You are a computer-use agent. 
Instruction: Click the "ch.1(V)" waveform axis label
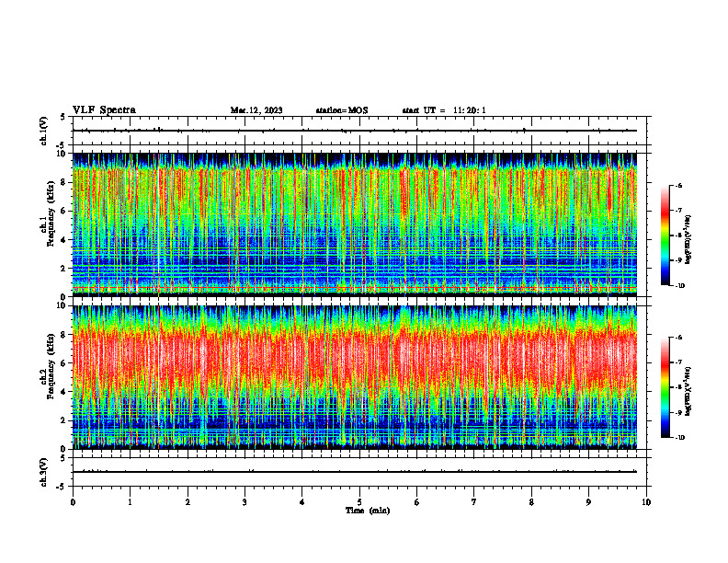pyautogui.click(x=44, y=131)
